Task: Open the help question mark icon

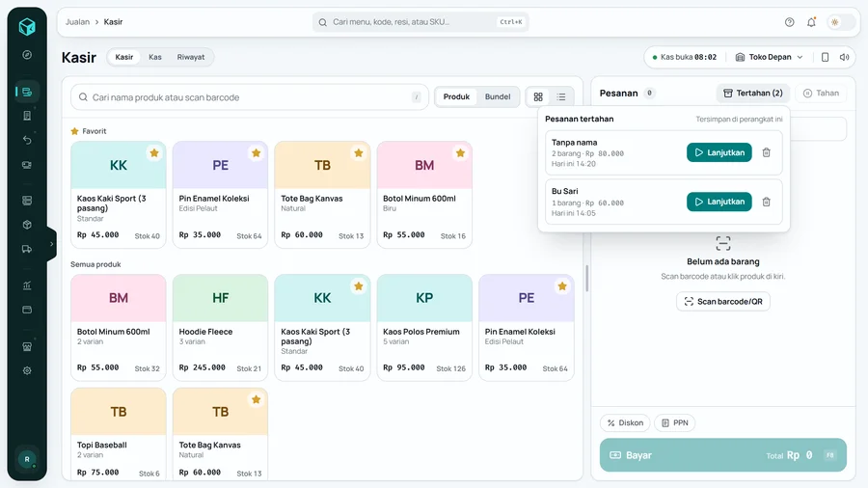Action: tap(789, 22)
